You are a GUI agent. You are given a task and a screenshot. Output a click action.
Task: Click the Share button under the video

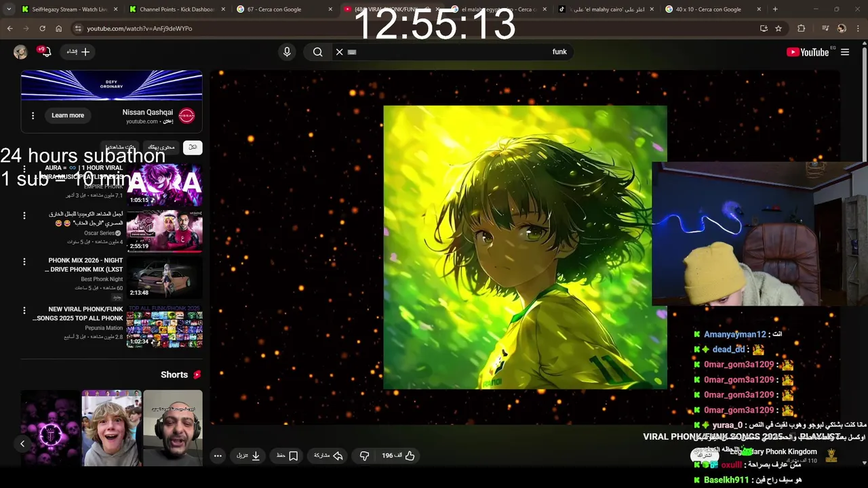click(328, 455)
